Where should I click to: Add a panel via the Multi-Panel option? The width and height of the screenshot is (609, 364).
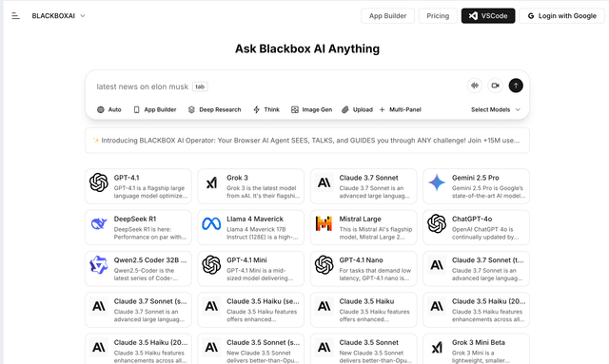(x=400, y=110)
